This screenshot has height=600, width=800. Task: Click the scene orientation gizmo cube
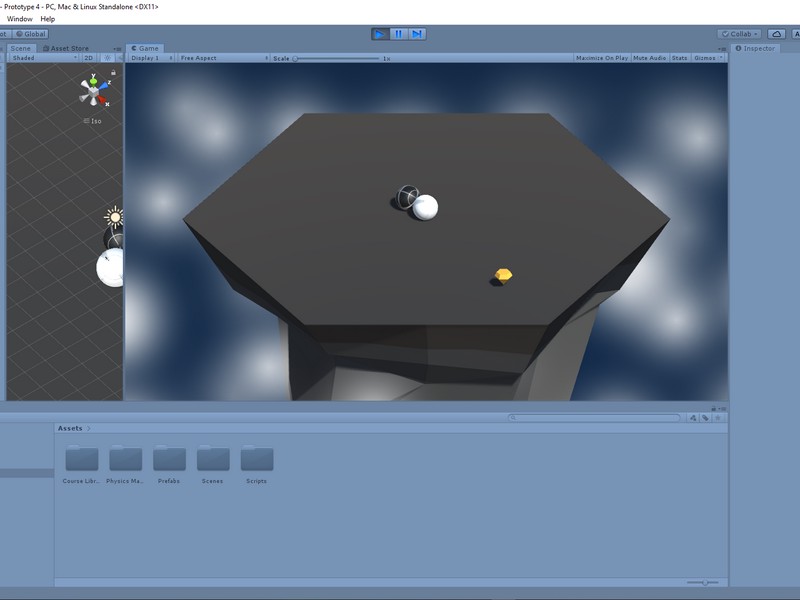click(94, 91)
